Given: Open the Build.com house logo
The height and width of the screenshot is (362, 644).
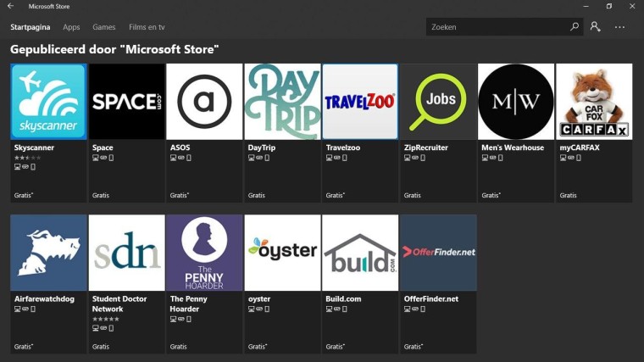Looking at the screenshot, I should (x=360, y=253).
